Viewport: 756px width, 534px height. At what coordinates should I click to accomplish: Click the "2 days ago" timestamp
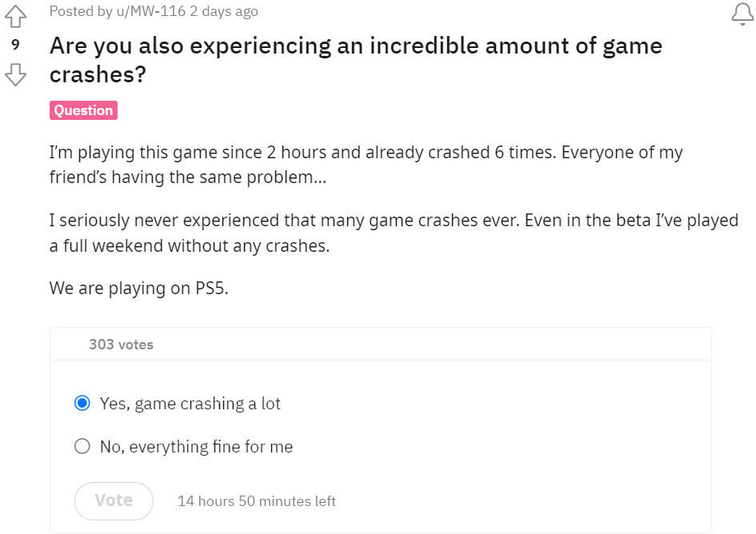(x=224, y=11)
